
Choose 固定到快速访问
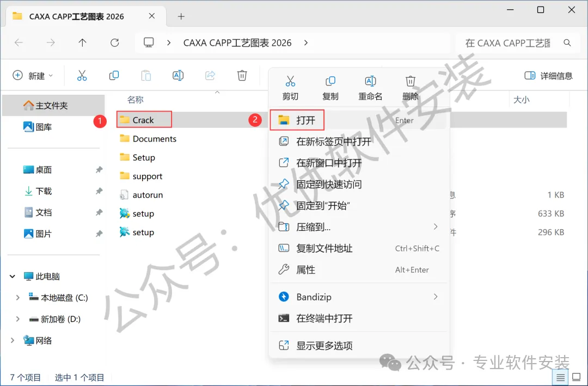click(358, 184)
